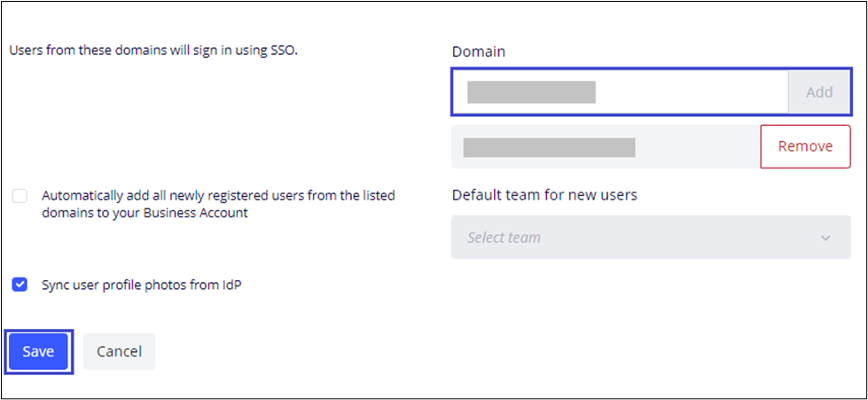This screenshot has width=868, height=400.
Task: Click the 'Sync user profile photos from IdP' label
Action: [142, 285]
